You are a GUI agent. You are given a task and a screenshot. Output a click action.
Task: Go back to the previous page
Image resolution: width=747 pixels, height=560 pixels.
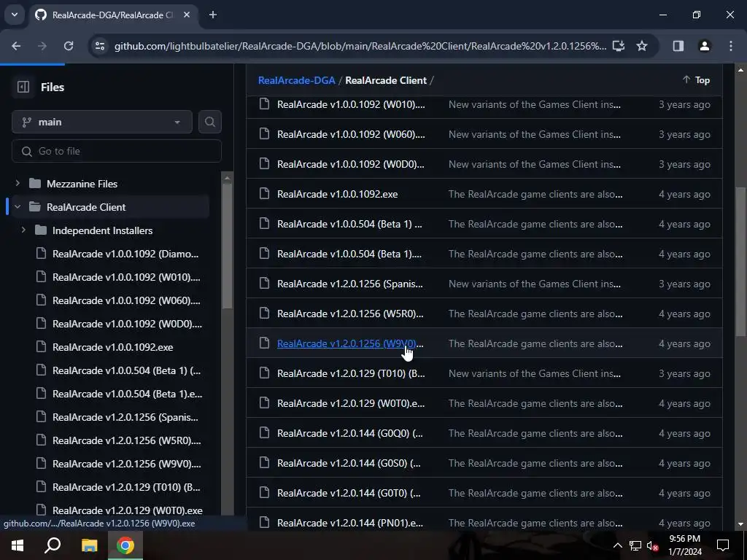[16, 46]
